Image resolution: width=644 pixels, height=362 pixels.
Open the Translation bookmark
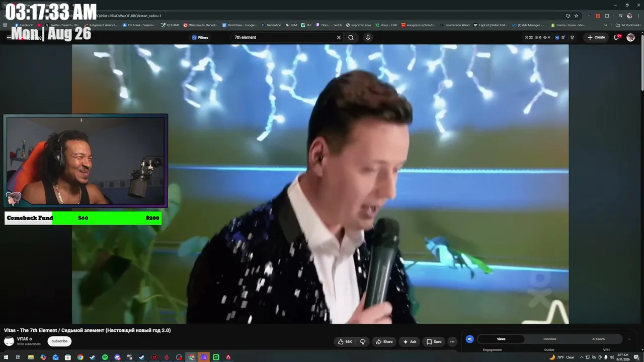coord(271,25)
